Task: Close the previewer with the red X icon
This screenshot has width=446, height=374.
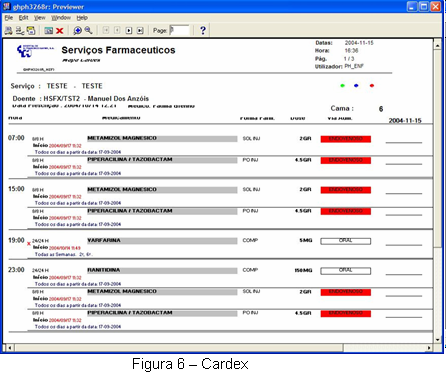Action: (x=60, y=31)
